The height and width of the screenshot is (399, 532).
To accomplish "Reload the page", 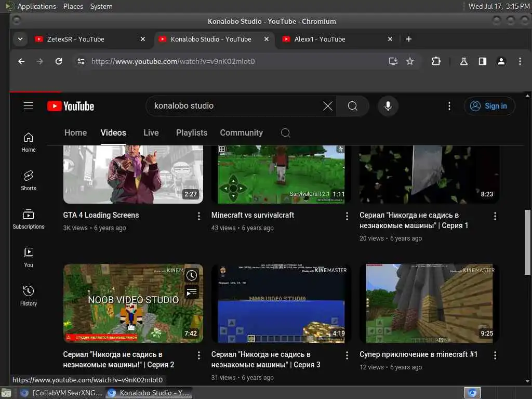I will click(x=59, y=61).
